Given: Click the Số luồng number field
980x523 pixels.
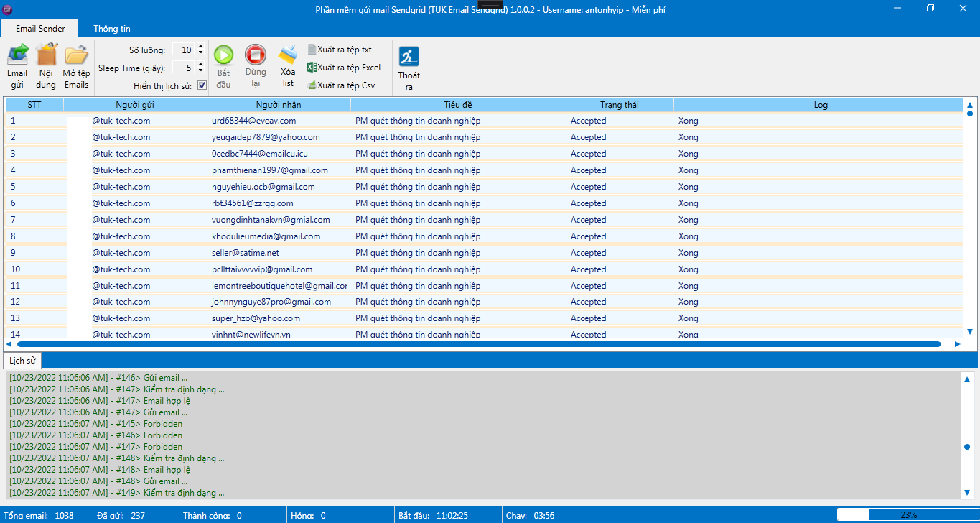Looking at the screenshot, I should coord(184,50).
